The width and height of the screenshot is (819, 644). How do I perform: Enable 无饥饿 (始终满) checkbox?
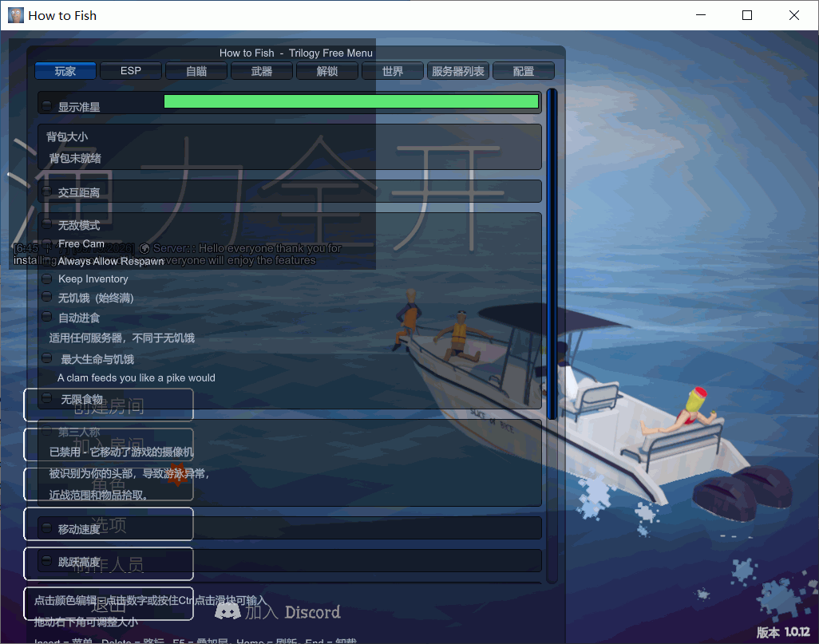(x=47, y=297)
